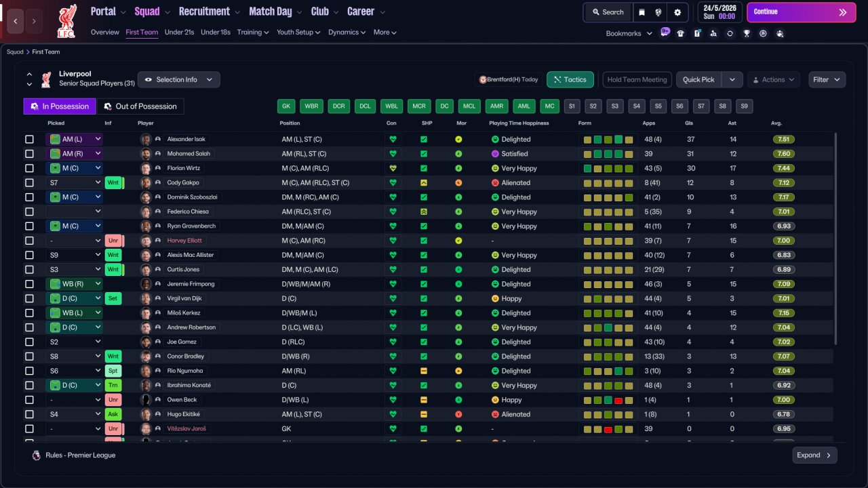Click Owen Beck's form squares
The image size is (868, 488).
608,400
